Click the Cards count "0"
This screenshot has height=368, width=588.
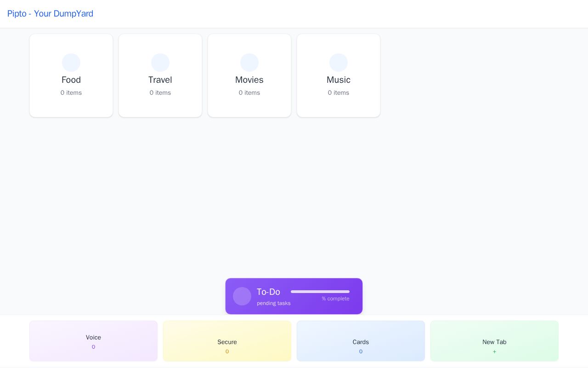click(x=361, y=352)
